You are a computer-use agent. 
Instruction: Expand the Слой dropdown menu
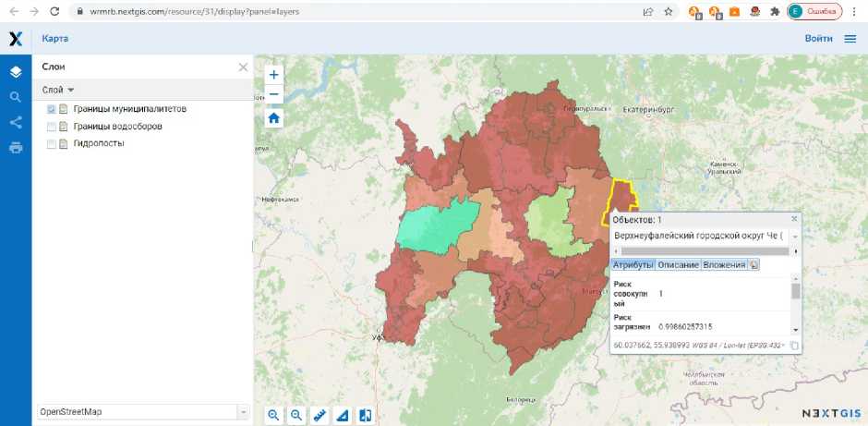58,90
